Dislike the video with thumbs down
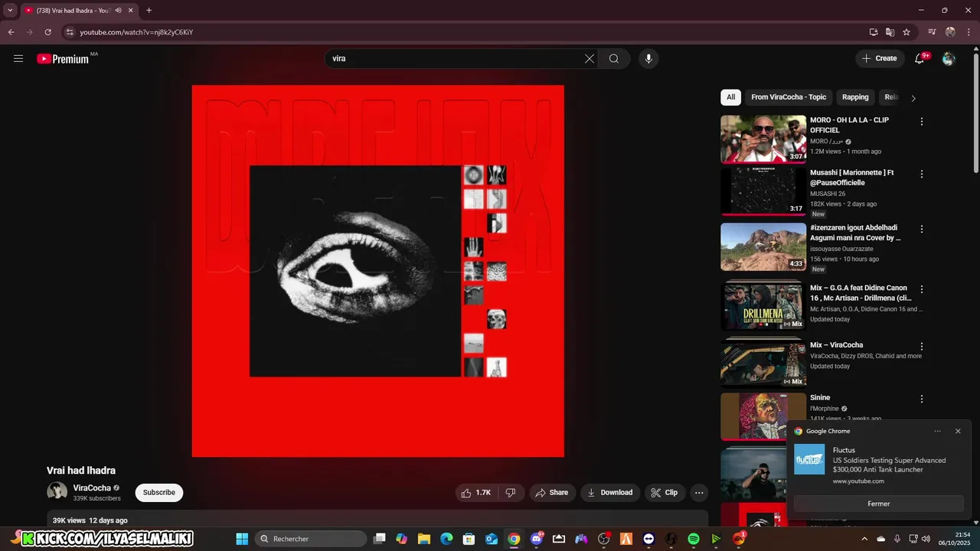The height and width of the screenshot is (551, 980). coord(511,493)
